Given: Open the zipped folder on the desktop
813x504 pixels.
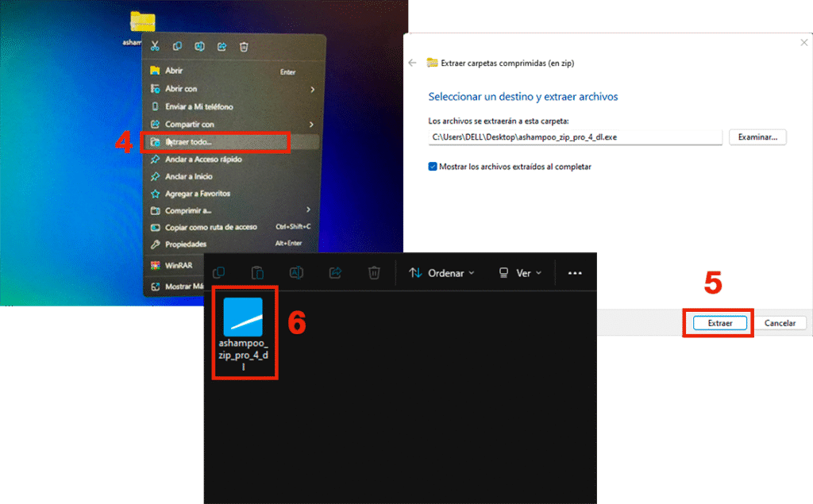Looking at the screenshot, I should (x=143, y=22).
